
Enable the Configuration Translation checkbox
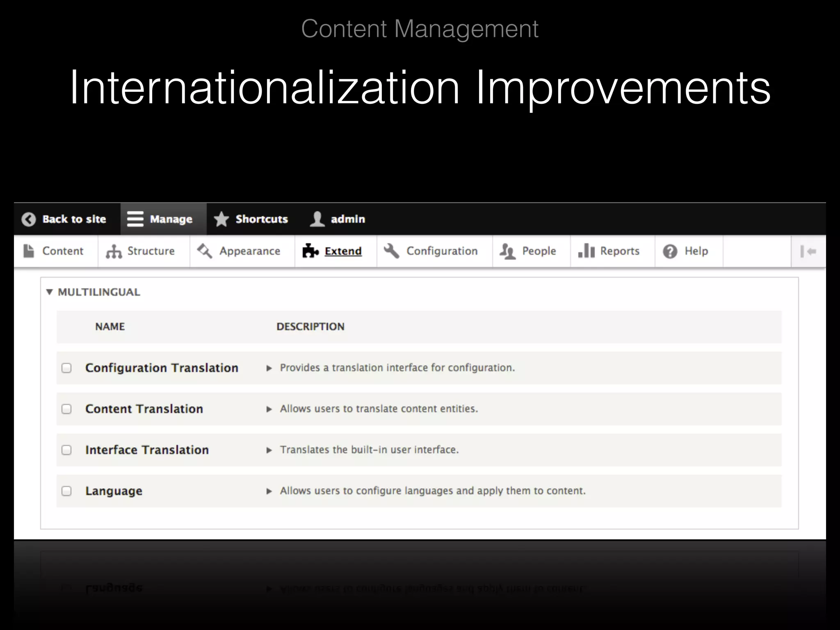(x=66, y=368)
